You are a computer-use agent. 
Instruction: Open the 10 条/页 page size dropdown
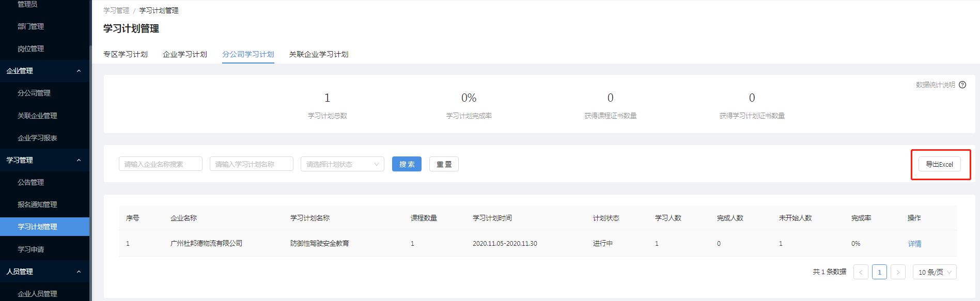point(934,272)
